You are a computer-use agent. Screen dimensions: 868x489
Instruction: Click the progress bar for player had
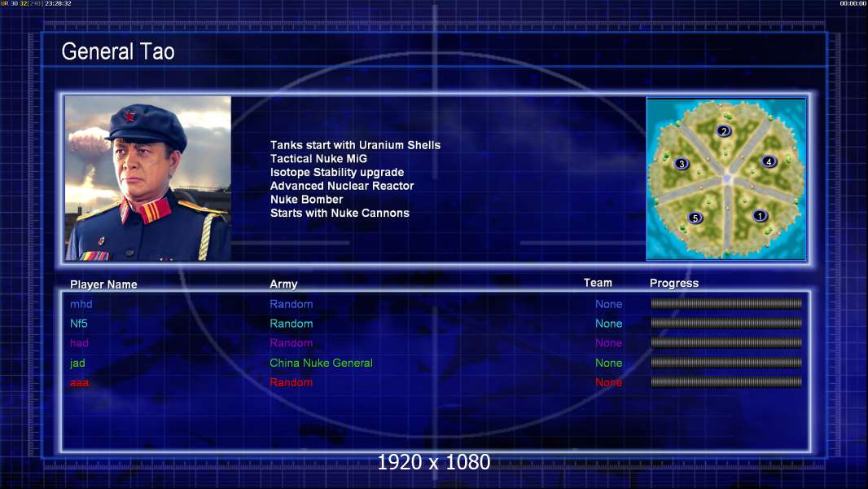726,343
